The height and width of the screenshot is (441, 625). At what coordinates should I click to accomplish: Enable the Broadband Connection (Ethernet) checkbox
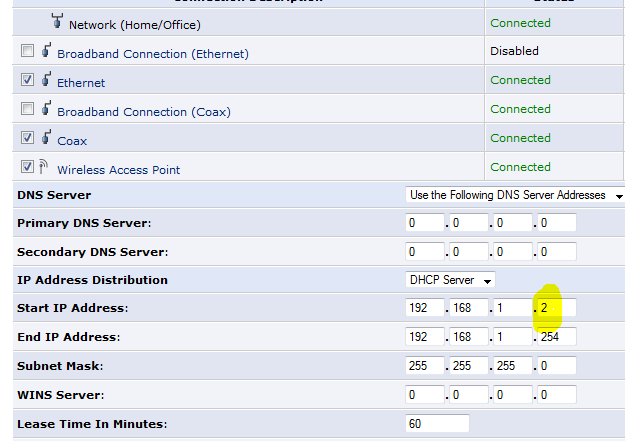pos(27,51)
